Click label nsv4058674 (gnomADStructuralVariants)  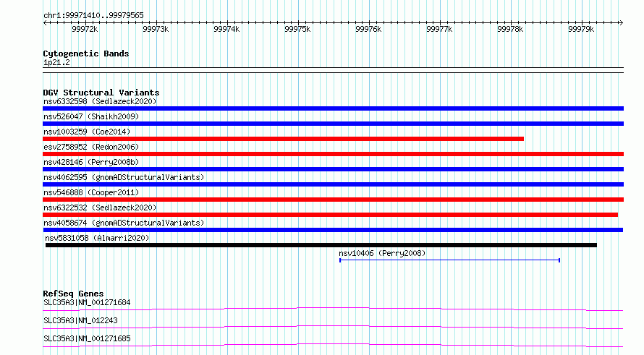tap(124, 223)
